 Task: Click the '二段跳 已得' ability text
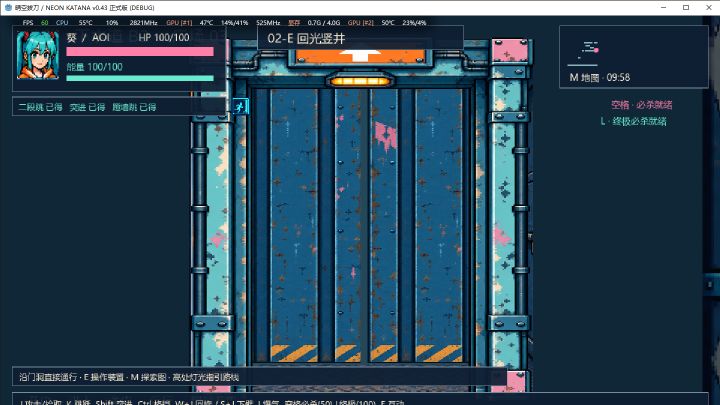pyautogui.click(x=40, y=107)
